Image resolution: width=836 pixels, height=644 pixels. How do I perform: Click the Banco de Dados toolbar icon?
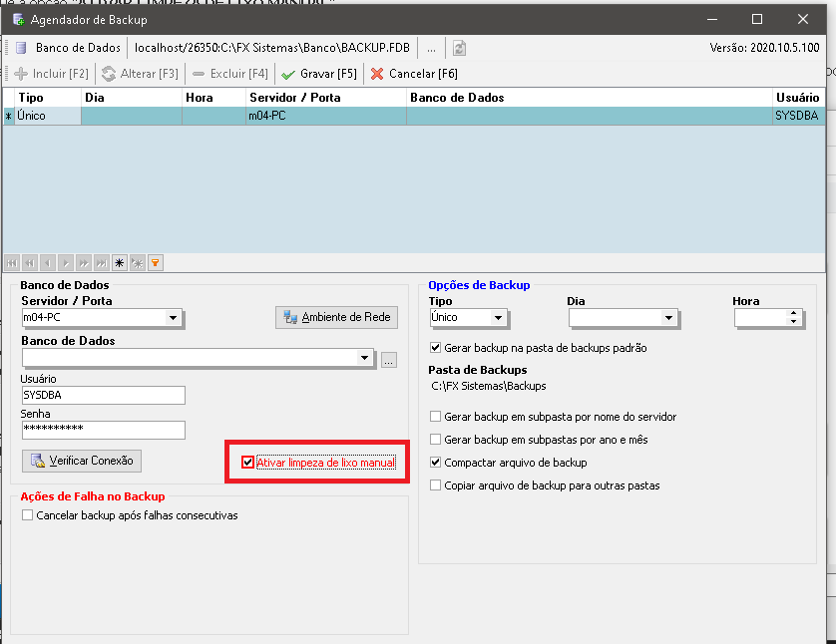coord(21,48)
